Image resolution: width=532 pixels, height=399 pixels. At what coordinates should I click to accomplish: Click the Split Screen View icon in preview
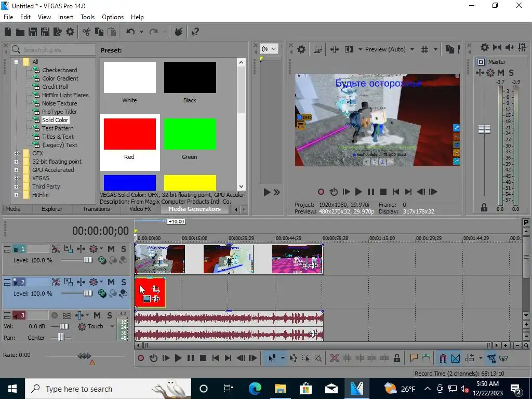point(349,49)
